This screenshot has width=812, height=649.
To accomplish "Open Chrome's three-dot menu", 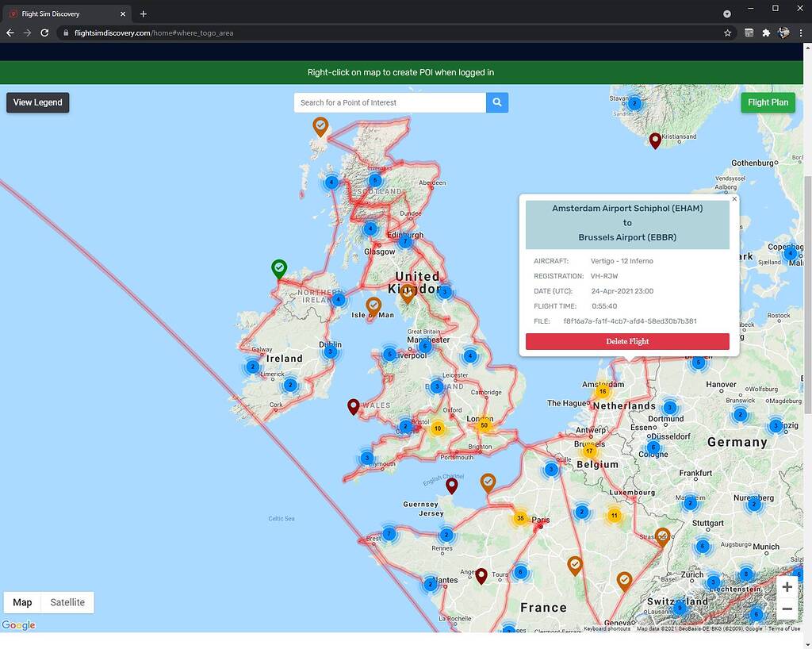I will pos(802,33).
